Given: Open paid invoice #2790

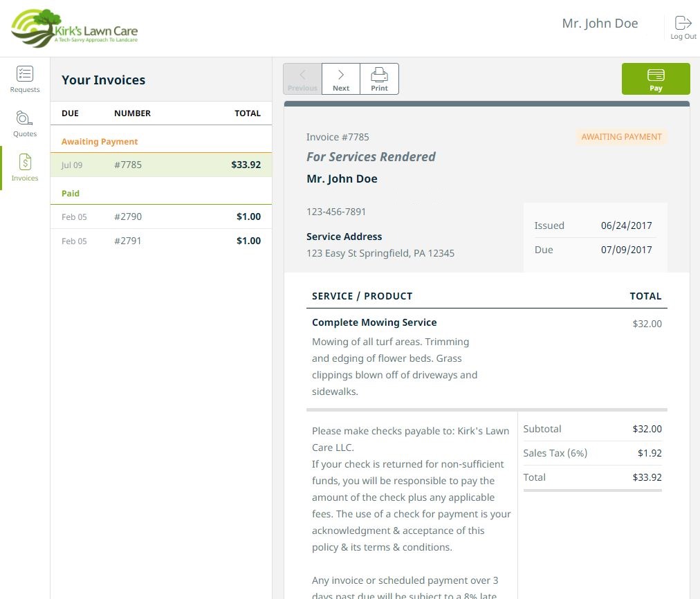Looking at the screenshot, I should pyautogui.click(x=160, y=216).
